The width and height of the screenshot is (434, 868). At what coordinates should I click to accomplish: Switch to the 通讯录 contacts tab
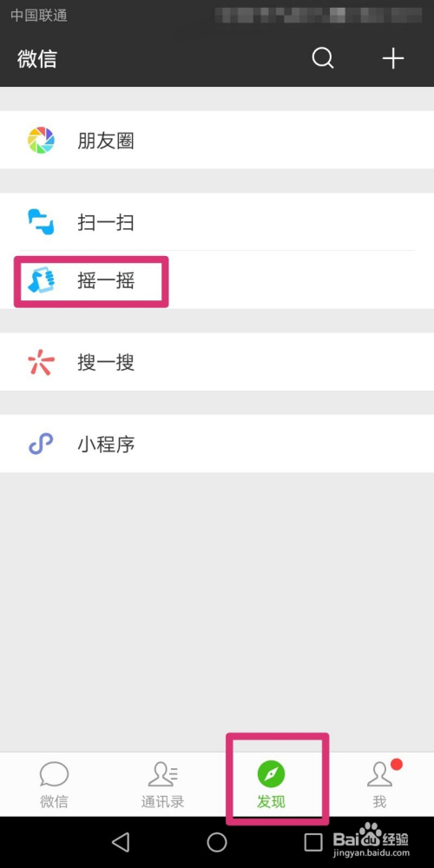pyautogui.click(x=162, y=785)
